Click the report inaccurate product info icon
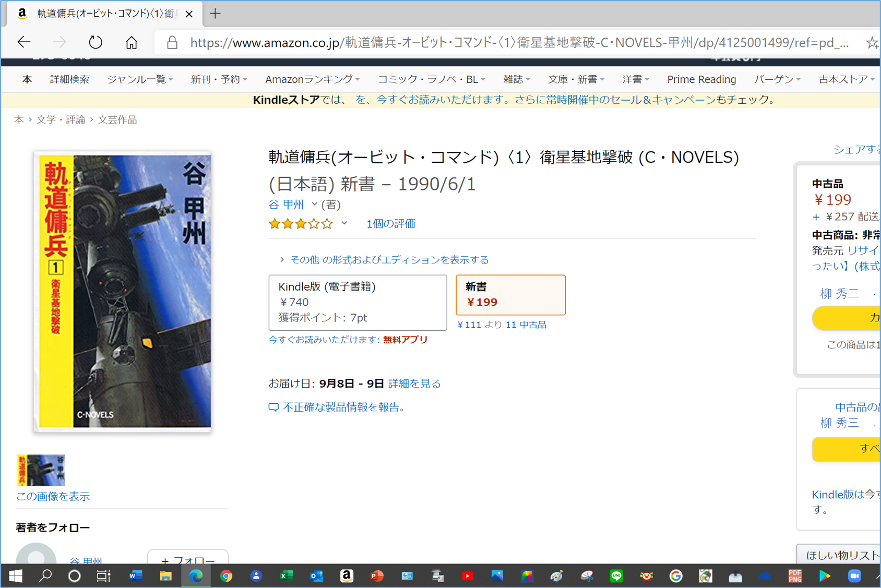Image resolution: width=881 pixels, height=588 pixels. [273, 407]
